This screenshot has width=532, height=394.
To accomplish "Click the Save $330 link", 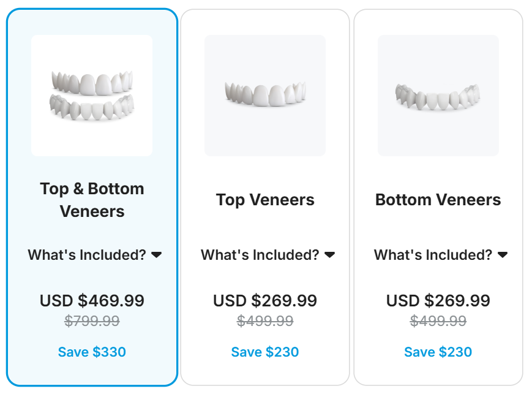I will (x=91, y=352).
